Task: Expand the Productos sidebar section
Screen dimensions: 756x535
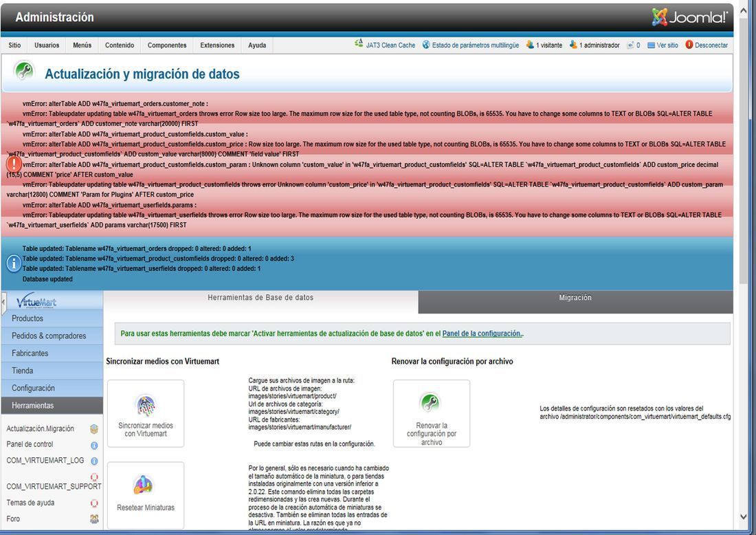Action: (x=52, y=318)
